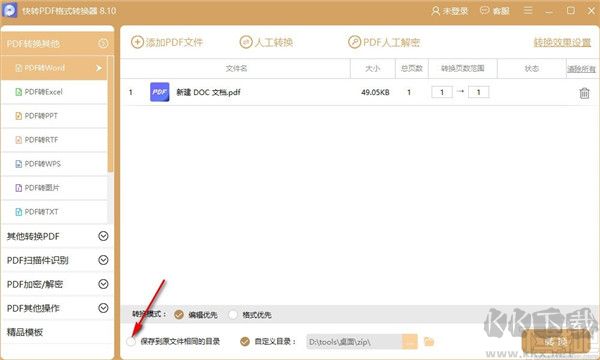
Task: Click the output directory path field
Action: pos(354,342)
